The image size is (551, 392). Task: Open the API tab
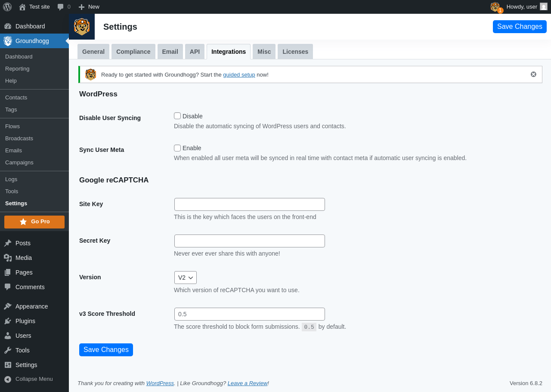pyautogui.click(x=195, y=52)
